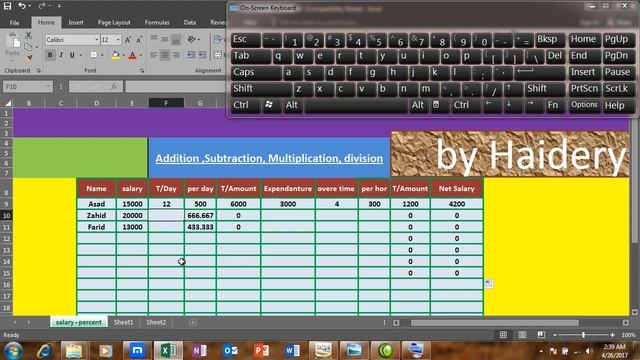Open PowerPoint from the taskbar
The image size is (640, 360).
pos(262,350)
